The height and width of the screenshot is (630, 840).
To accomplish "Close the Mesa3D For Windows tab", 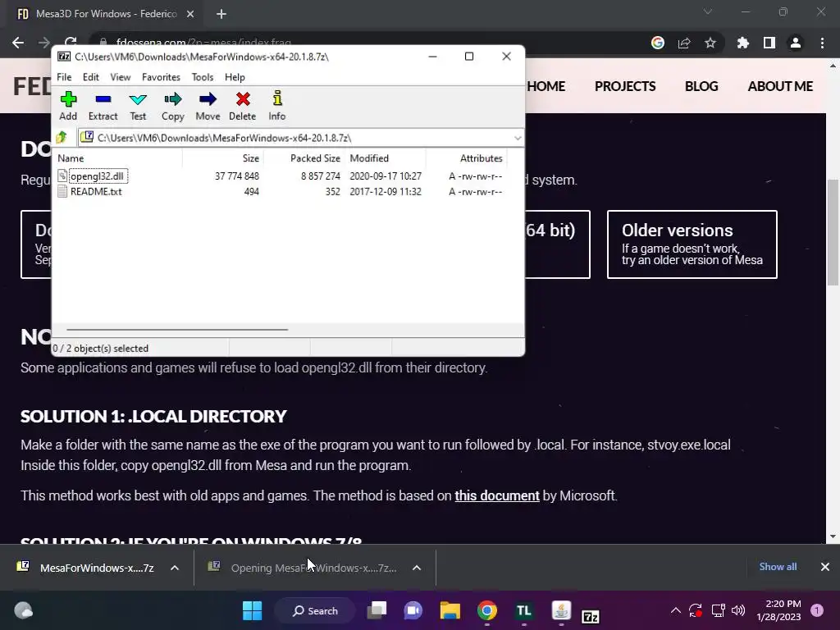I will [190, 14].
